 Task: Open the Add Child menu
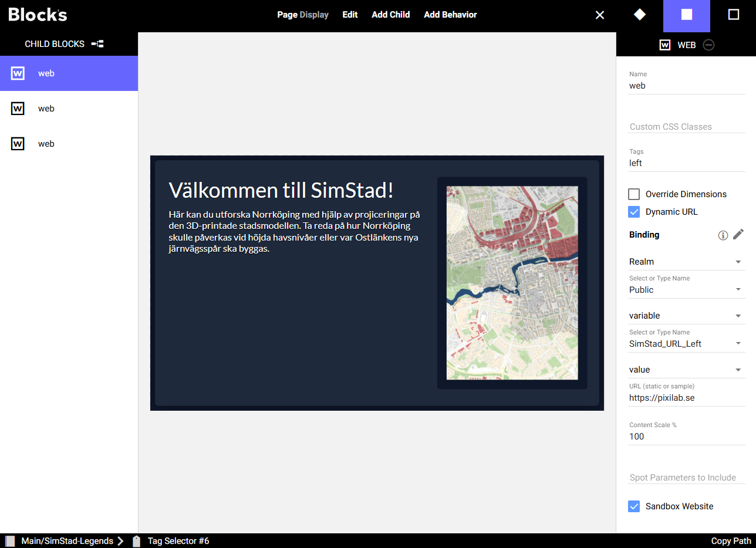(x=391, y=15)
